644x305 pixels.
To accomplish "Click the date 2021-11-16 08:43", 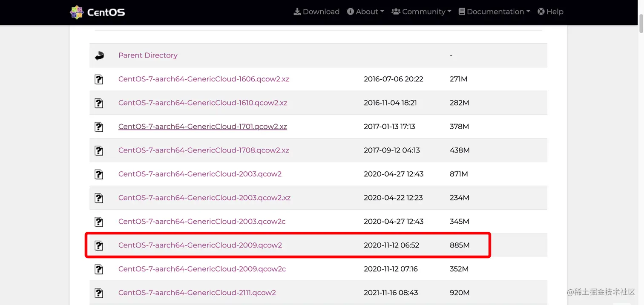I will pyautogui.click(x=391, y=293).
